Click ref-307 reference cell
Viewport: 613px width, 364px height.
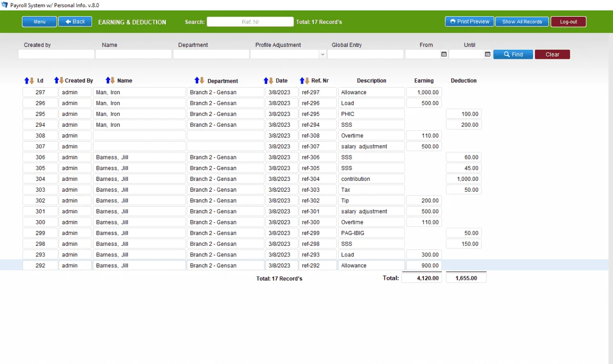click(318, 146)
